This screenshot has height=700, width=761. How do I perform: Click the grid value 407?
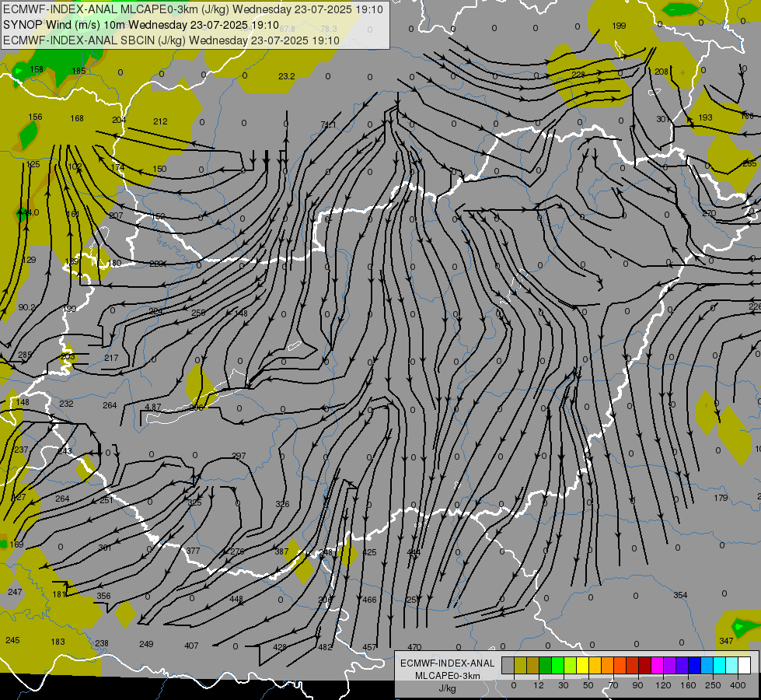tap(192, 646)
